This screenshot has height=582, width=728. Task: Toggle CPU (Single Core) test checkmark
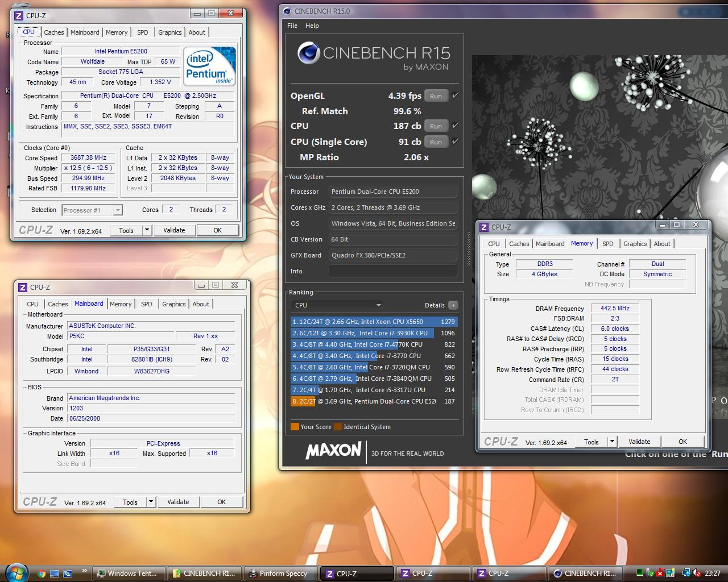455,142
